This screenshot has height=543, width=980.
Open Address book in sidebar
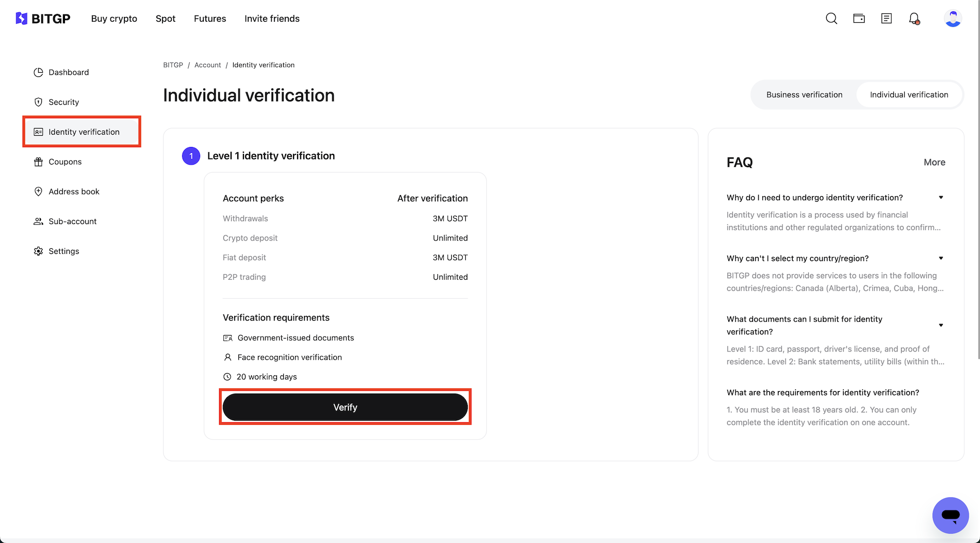tap(81, 191)
